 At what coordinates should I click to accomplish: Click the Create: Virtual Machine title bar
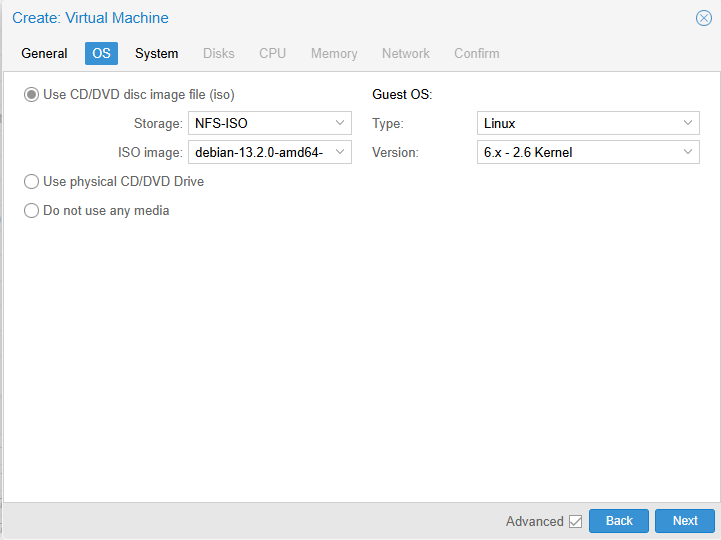click(300, 18)
